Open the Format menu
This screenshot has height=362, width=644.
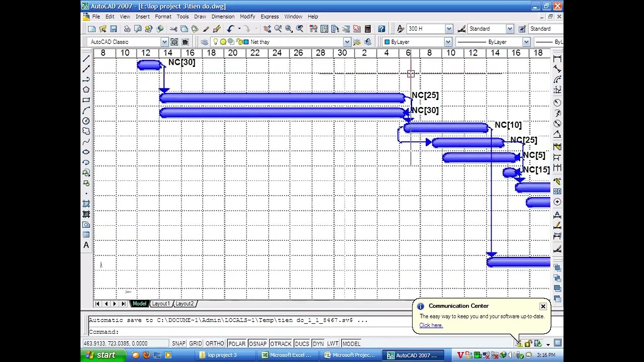click(163, 17)
